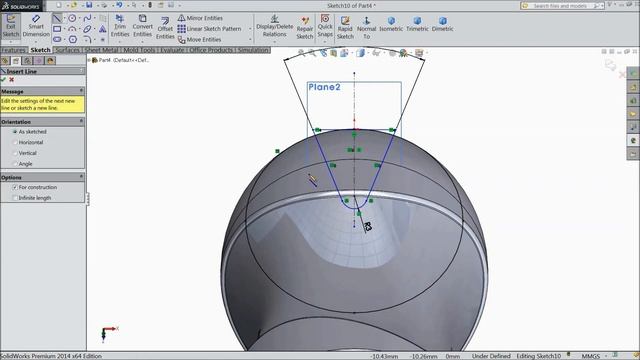The width and height of the screenshot is (640, 360).
Task: Select the Ellipse sketch tool
Action: pyautogui.click(x=87, y=29)
